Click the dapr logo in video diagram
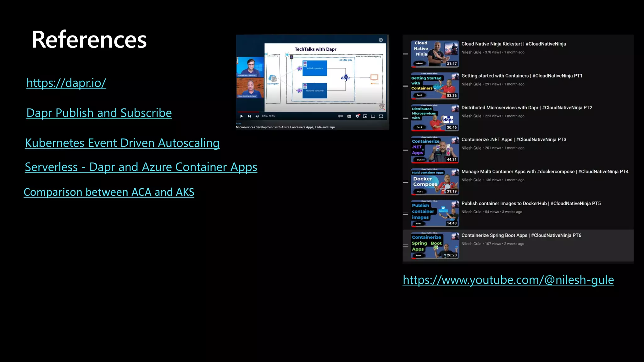 345,77
